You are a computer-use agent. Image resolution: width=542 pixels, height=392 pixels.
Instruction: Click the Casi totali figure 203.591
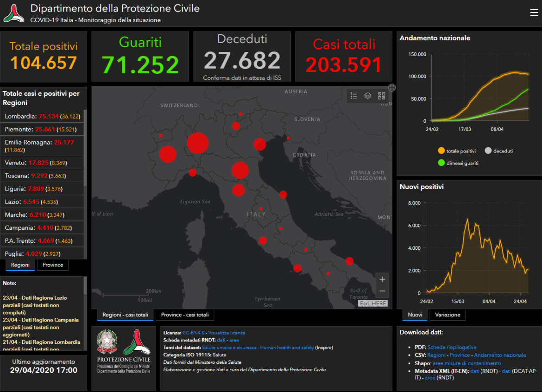344,65
